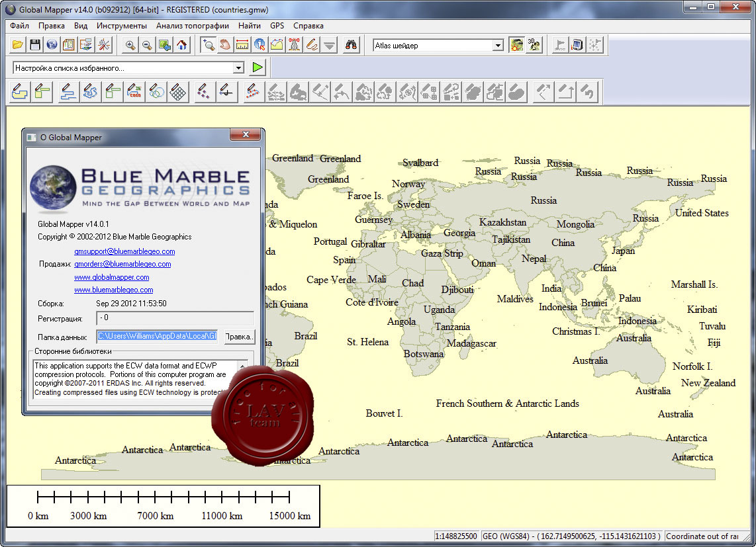The height and width of the screenshot is (547, 756).
Task: Open the Справка menu
Action: 308,26
